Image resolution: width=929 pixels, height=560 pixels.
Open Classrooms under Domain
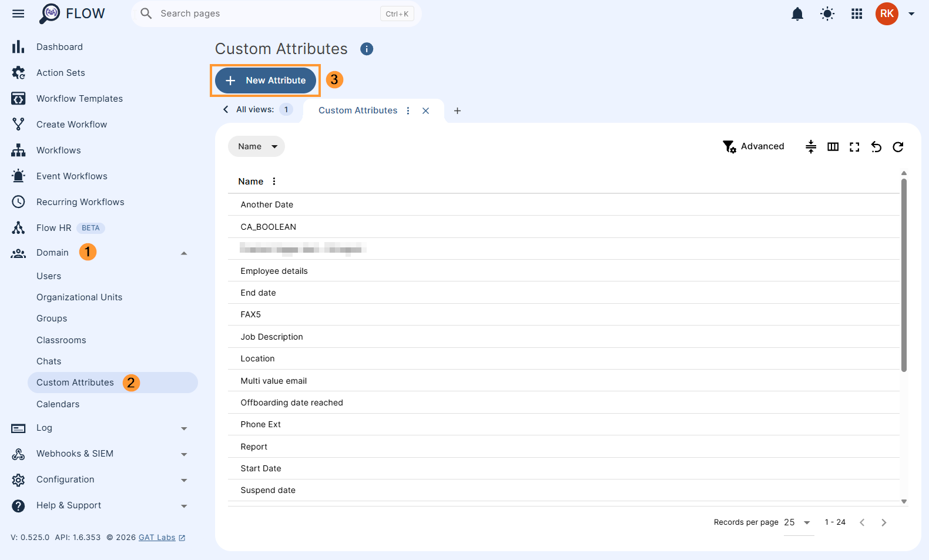point(61,340)
